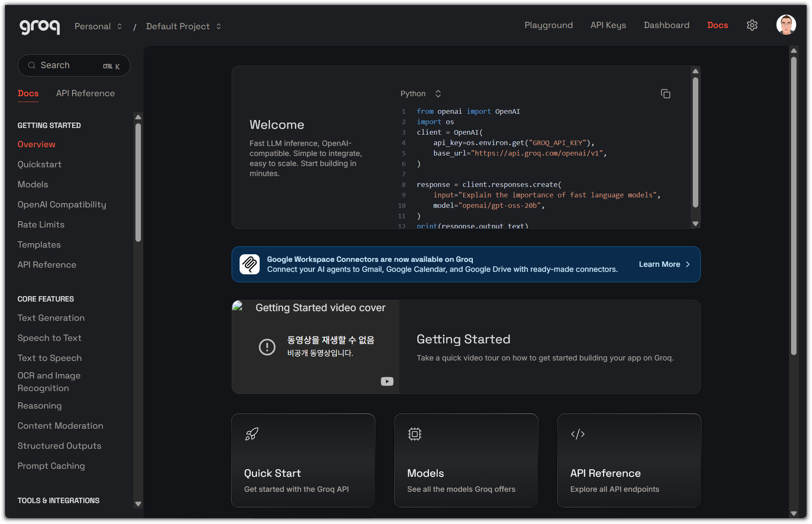Click the Groq logo
812x524 pixels.
(x=40, y=26)
